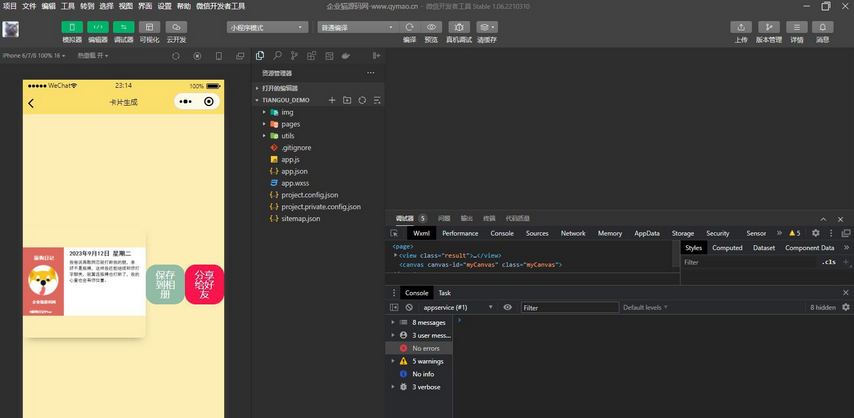Switch to the Network tab
The height and width of the screenshot is (418, 854).
573,233
